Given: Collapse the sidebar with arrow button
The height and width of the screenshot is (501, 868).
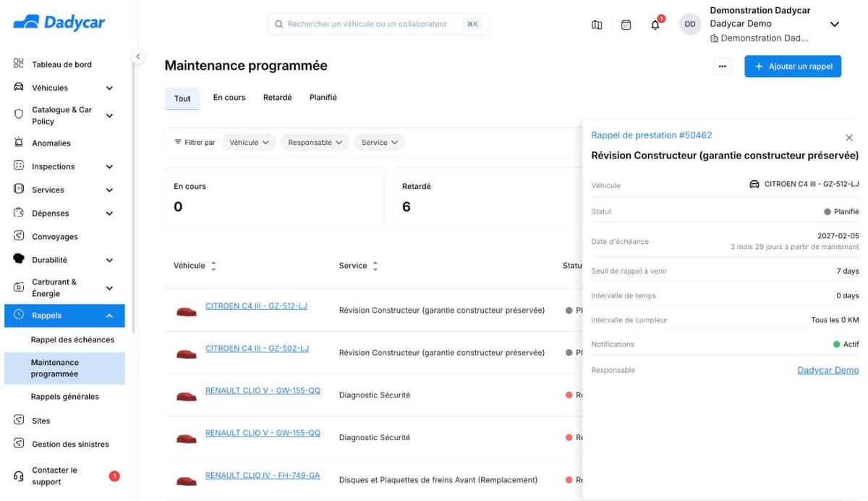Looking at the screenshot, I should pyautogui.click(x=137, y=56).
